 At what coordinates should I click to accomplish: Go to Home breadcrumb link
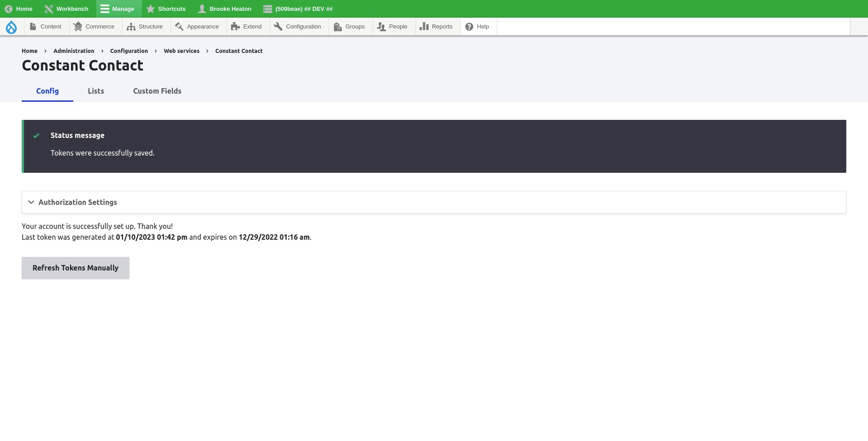[x=29, y=51]
